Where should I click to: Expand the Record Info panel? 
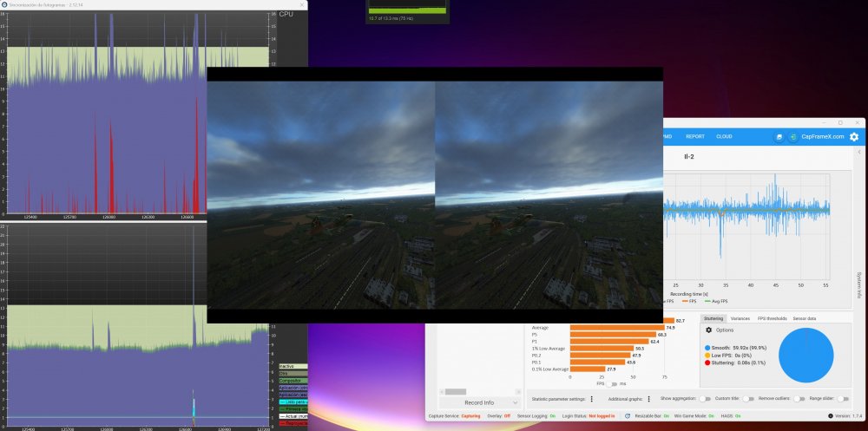[479, 402]
